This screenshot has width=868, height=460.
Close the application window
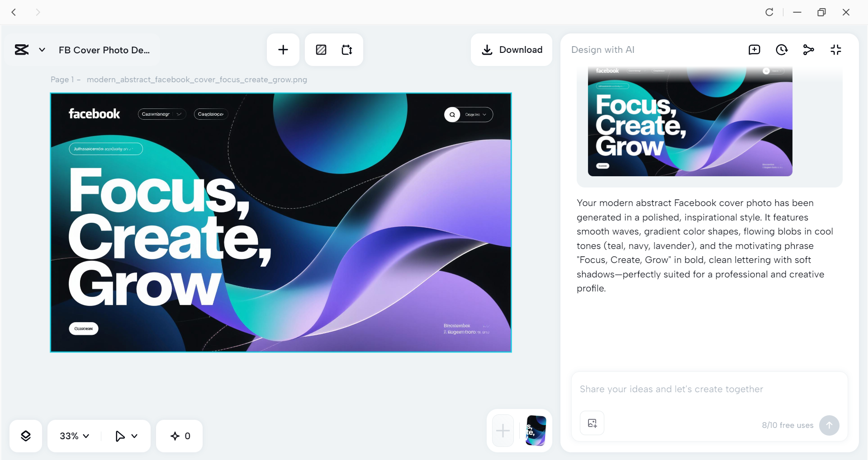[846, 12]
